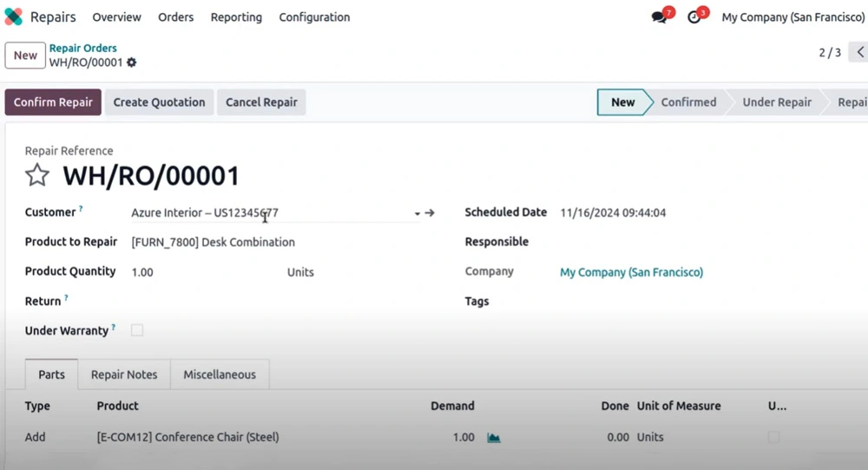Edit the Scheduled Date field
This screenshot has height=470, width=868.
point(614,213)
